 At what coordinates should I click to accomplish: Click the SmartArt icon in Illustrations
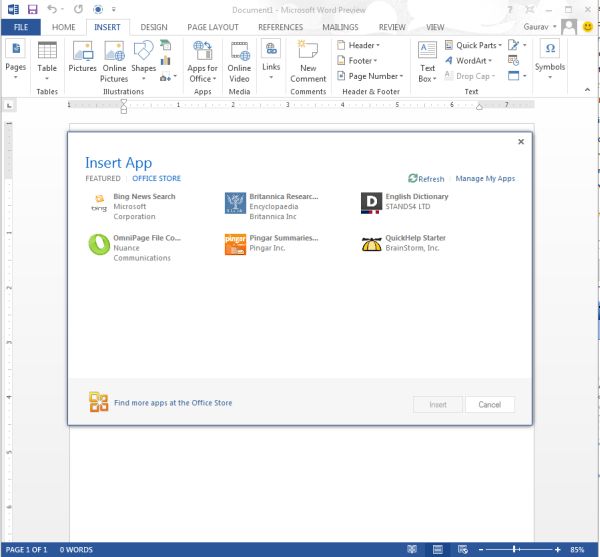[x=165, y=45]
